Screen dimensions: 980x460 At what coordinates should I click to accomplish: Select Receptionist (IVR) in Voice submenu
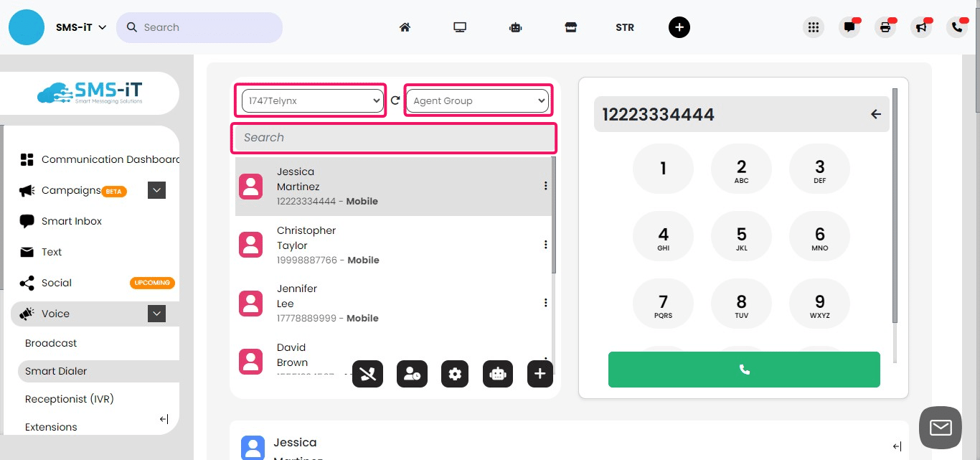tap(70, 399)
